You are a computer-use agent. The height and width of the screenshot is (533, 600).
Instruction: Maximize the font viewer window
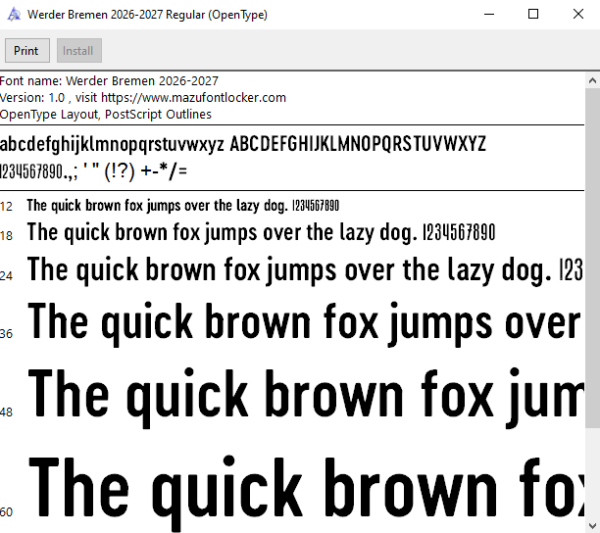(x=533, y=15)
